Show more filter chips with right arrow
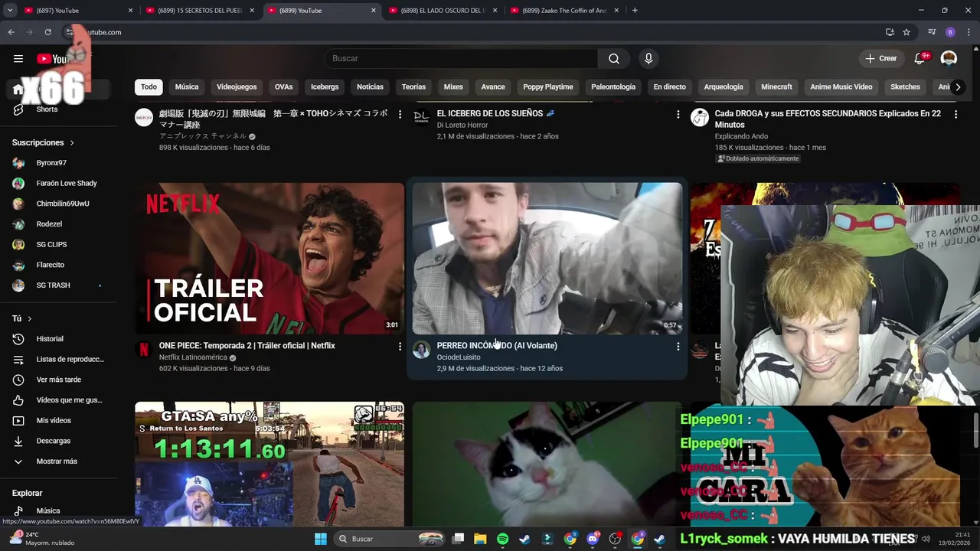Image resolution: width=980 pixels, height=551 pixels. [x=957, y=87]
